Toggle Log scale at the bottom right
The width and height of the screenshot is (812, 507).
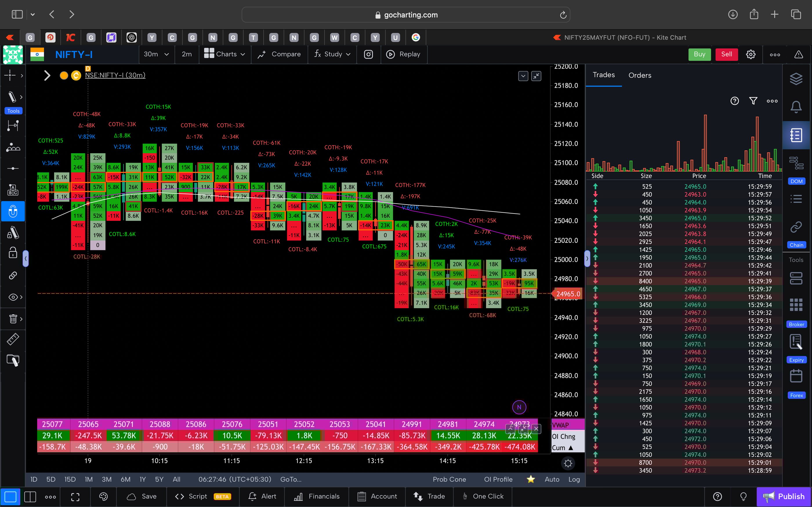click(574, 479)
